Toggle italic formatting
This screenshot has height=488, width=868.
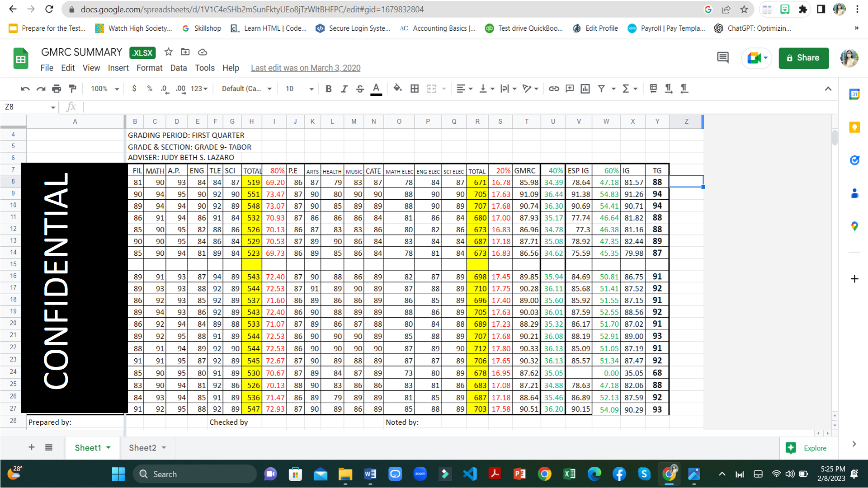click(344, 89)
